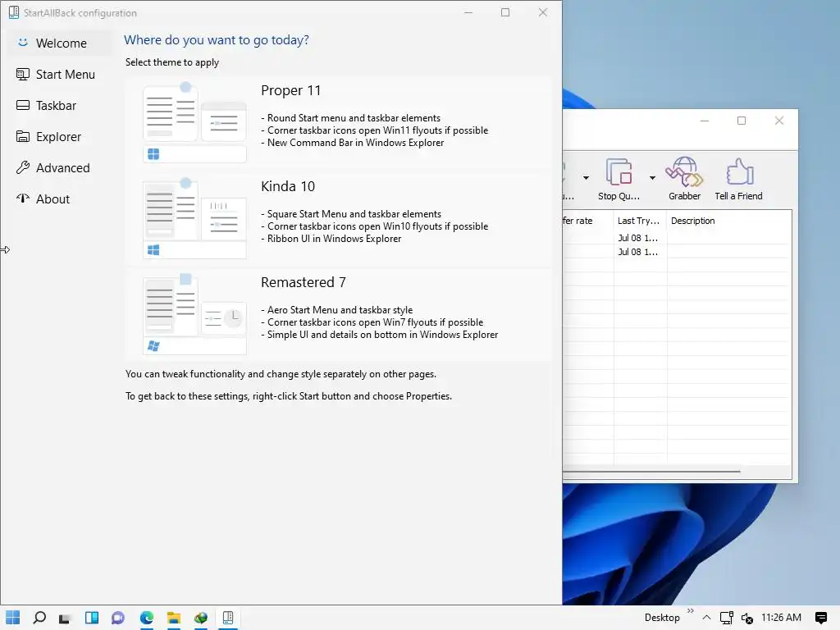Image resolution: width=840 pixels, height=630 pixels.
Task: Launch Microsoft Edge from taskbar
Action: (x=147, y=618)
